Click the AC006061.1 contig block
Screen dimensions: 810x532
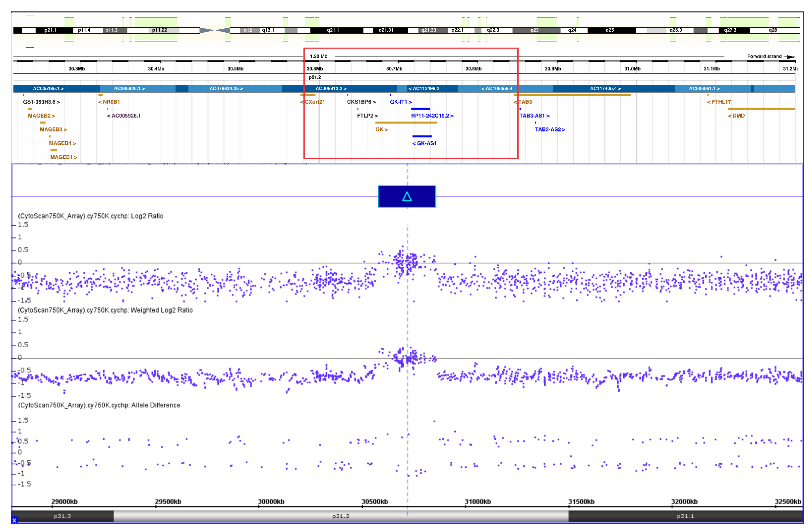point(713,88)
